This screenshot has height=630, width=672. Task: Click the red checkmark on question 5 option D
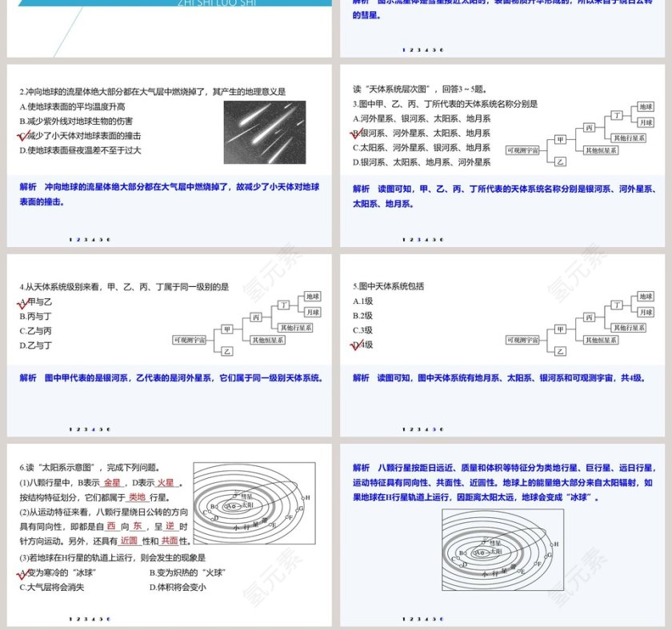point(357,345)
